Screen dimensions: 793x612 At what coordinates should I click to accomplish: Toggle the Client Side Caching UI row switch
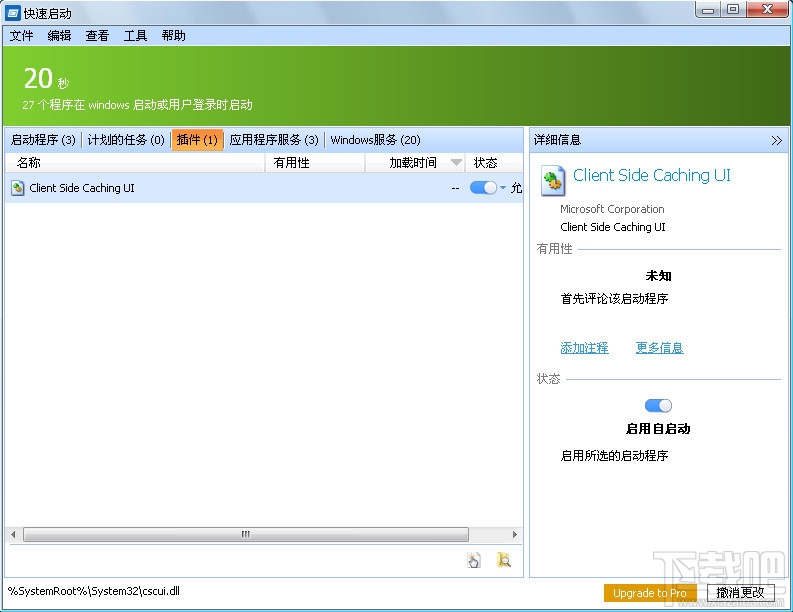pyautogui.click(x=483, y=188)
